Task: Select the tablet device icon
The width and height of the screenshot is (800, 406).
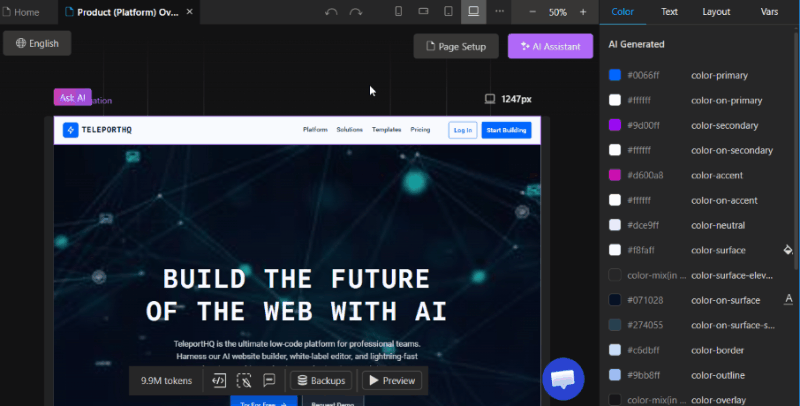Action: [x=448, y=11]
